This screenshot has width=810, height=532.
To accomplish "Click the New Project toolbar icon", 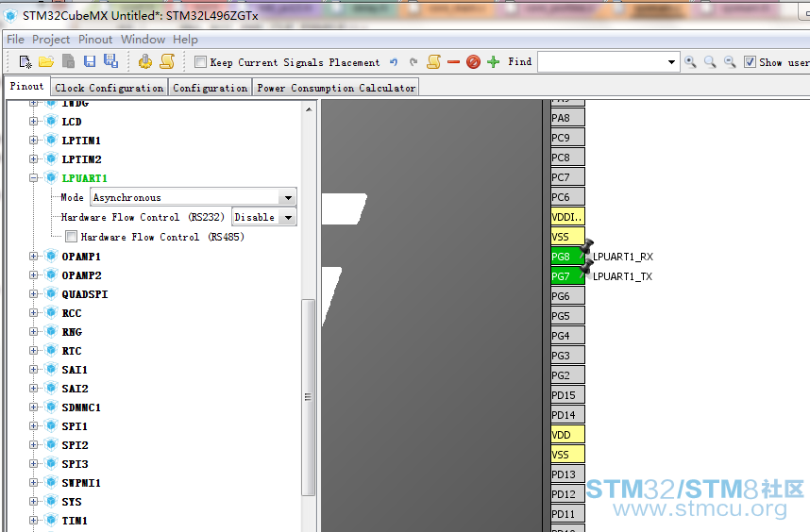I will [25, 62].
